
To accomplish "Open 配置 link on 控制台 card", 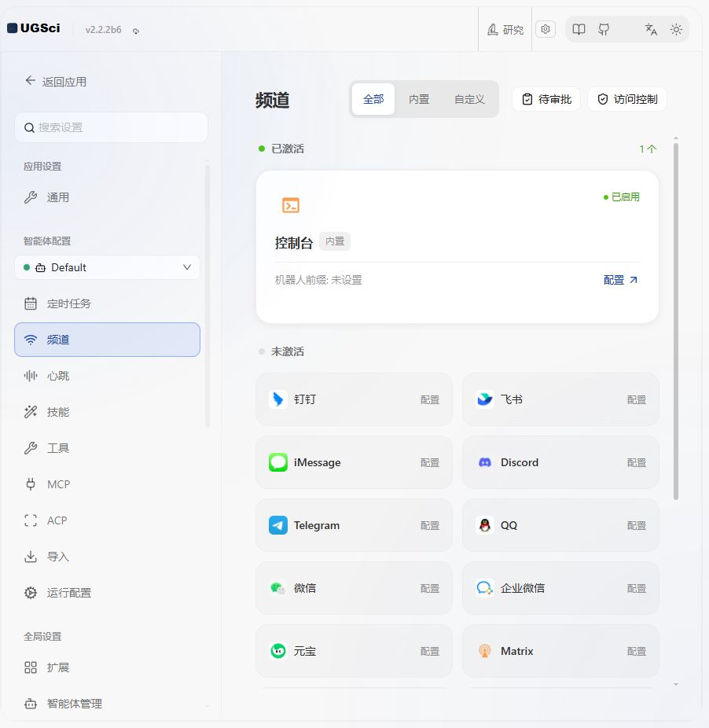I will [x=621, y=280].
